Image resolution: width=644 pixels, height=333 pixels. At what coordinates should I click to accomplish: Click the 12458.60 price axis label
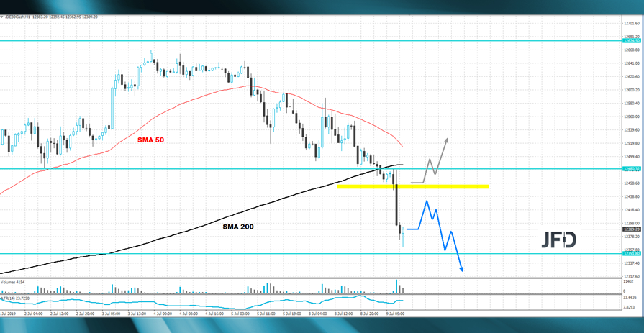click(632, 183)
